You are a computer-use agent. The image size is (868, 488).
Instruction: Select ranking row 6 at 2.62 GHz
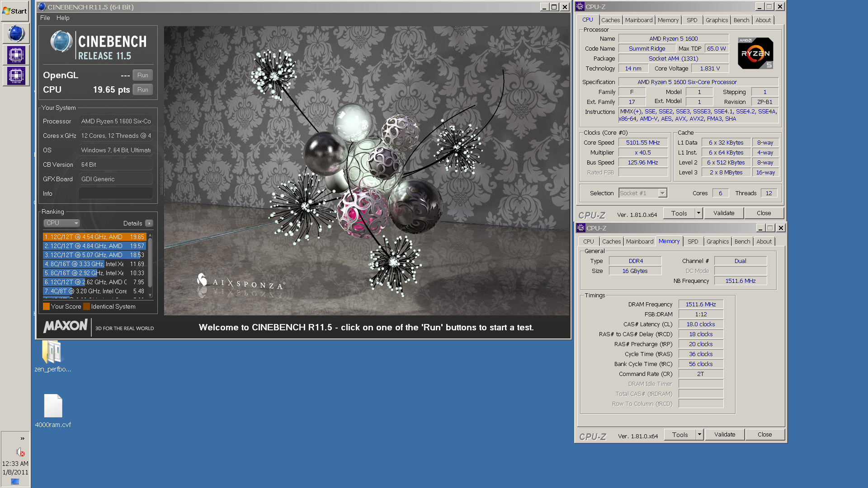pyautogui.click(x=94, y=282)
